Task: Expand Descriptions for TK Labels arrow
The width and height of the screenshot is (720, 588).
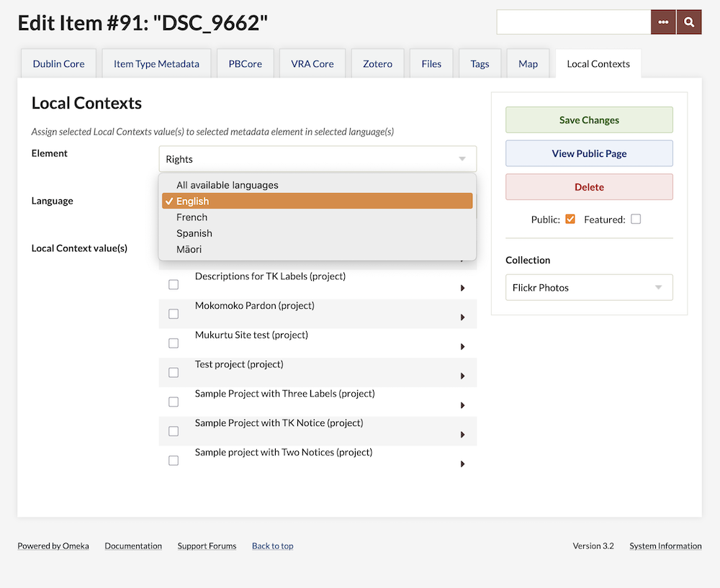Action: 462,288
